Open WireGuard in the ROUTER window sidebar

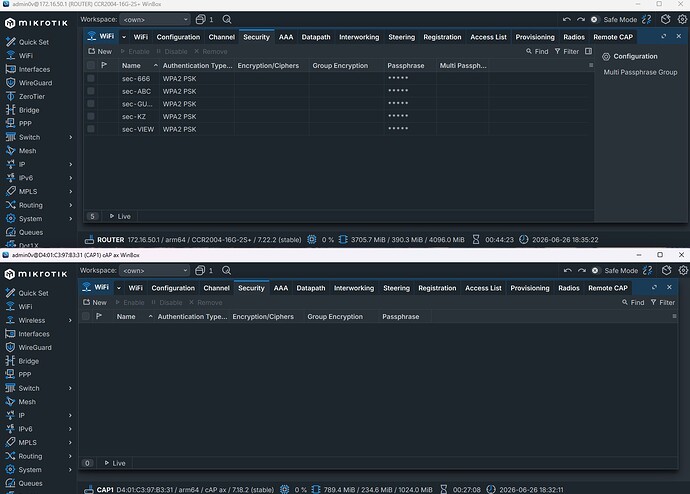[x=29, y=83]
